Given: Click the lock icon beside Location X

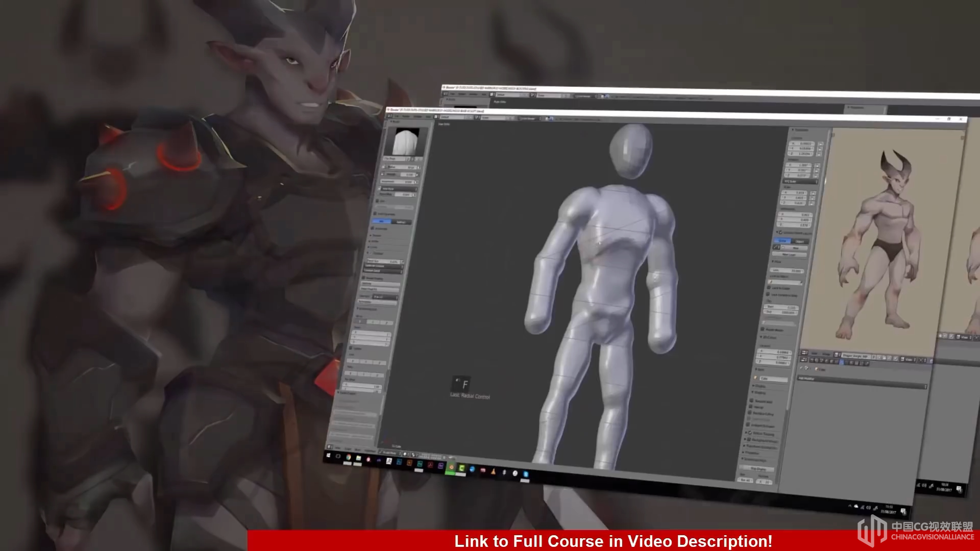Looking at the screenshot, I should [x=820, y=143].
